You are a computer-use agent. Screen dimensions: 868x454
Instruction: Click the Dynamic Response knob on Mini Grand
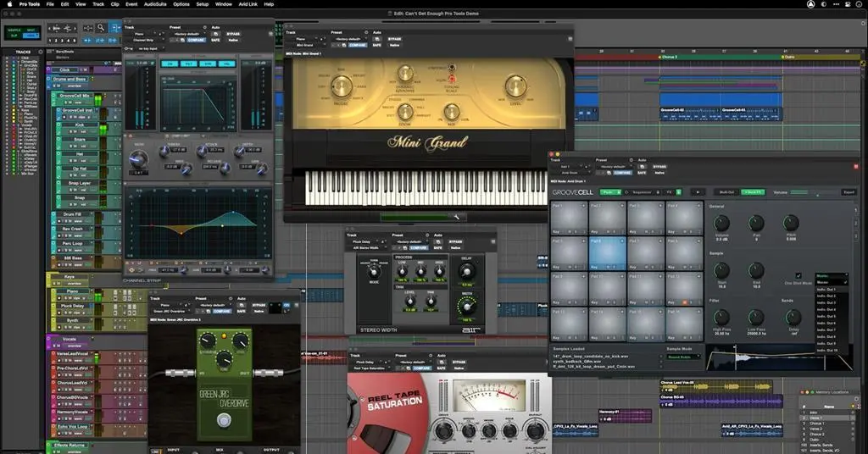405,73
